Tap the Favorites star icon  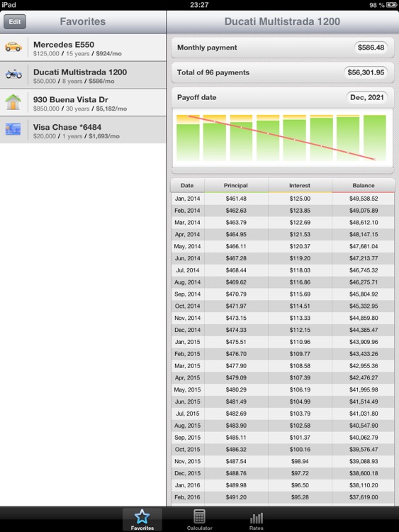coord(142,516)
